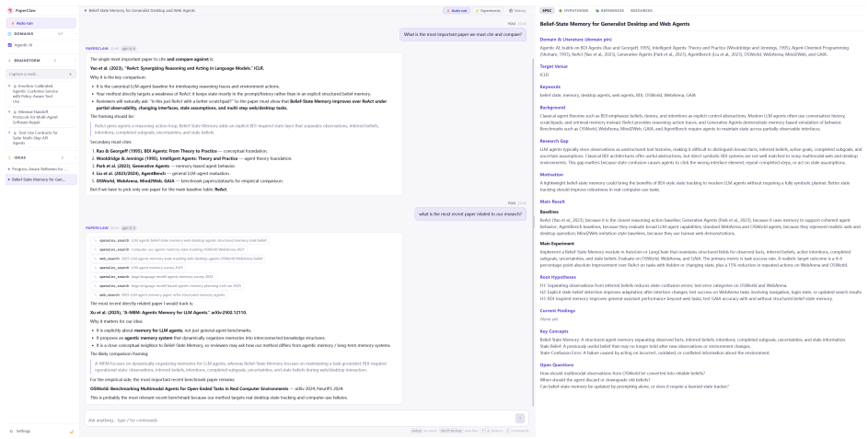868x439 pixels.
Task: Click the plus icon to add a seed
Action: click(70, 74)
